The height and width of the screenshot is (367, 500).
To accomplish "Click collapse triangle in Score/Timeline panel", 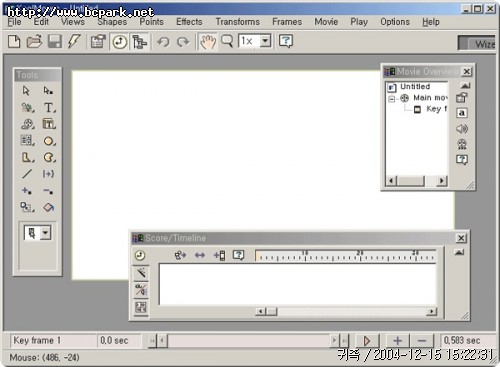I will pos(459,252).
